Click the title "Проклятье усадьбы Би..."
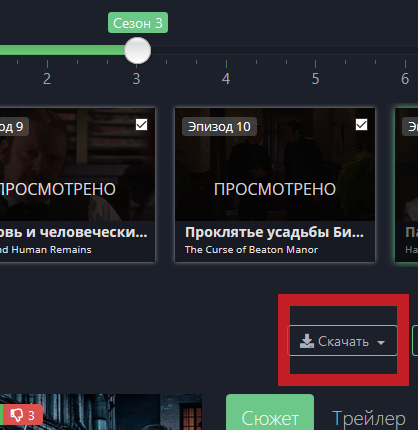 click(274, 232)
